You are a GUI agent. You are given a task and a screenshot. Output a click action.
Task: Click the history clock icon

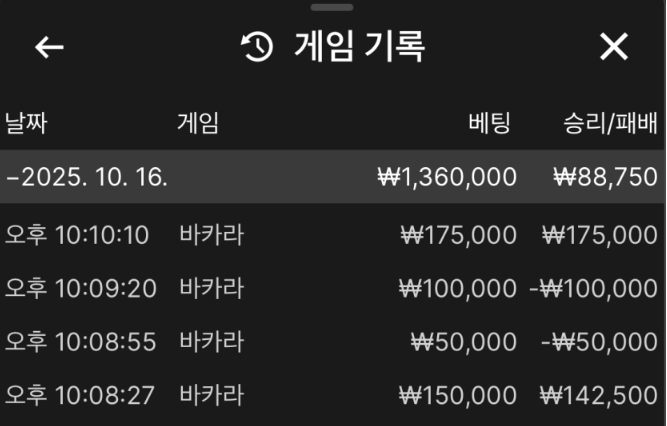258,47
